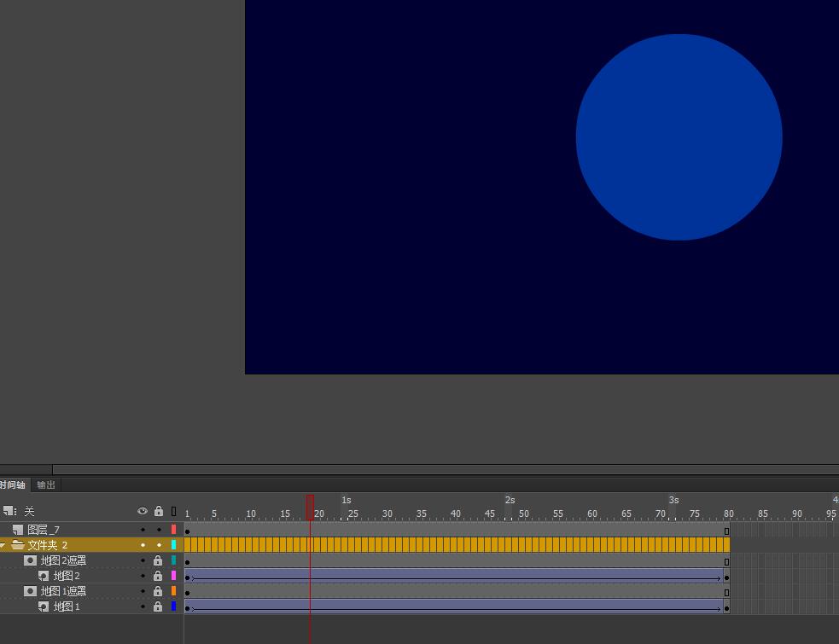Unlock the 地图2 layer
Screen dimensions: 839x644
point(158,576)
